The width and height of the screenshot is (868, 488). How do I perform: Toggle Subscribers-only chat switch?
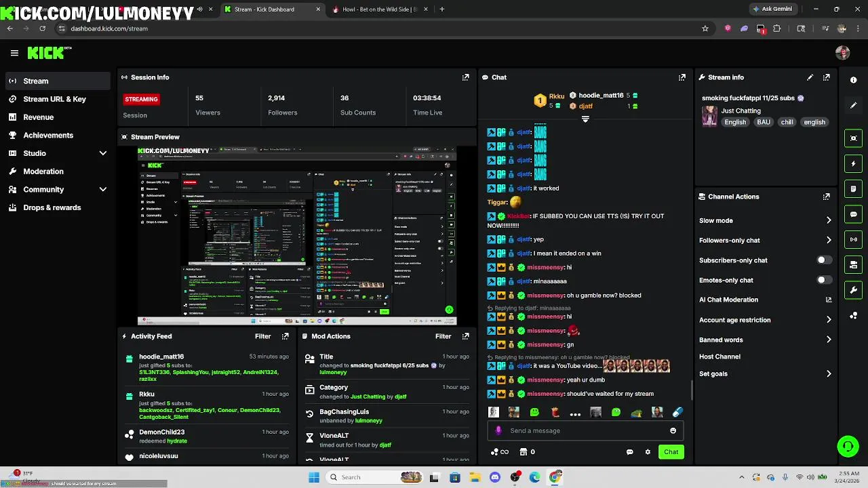click(x=824, y=260)
